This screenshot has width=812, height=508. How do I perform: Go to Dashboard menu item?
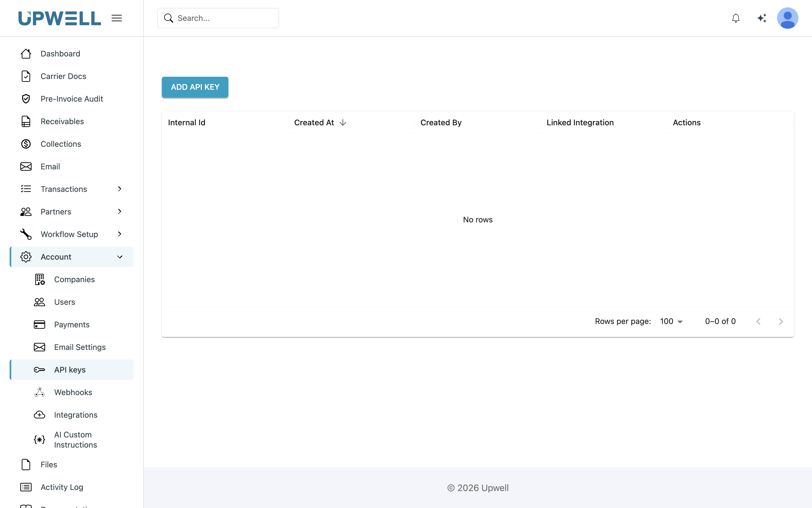click(x=72, y=54)
